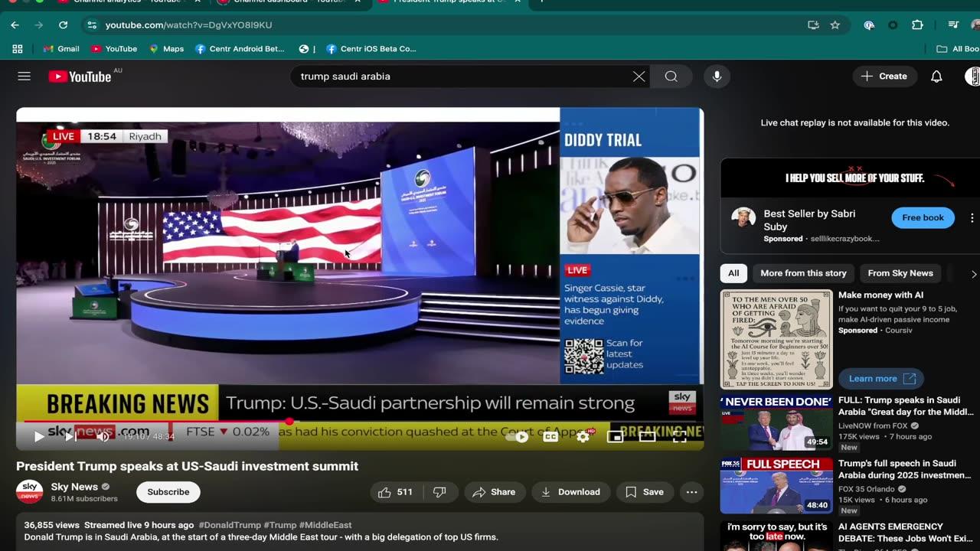Screen dimensions: 980x551
Task: Open 'Centr Android Bet...' bookmark
Action: click(x=240, y=49)
